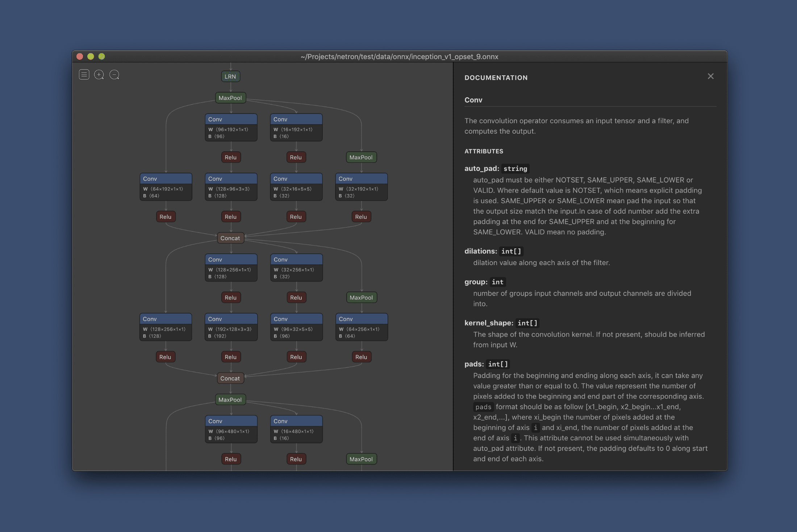Click the zoom out magnifier icon
The height and width of the screenshot is (532, 797).
coord(114,75)
